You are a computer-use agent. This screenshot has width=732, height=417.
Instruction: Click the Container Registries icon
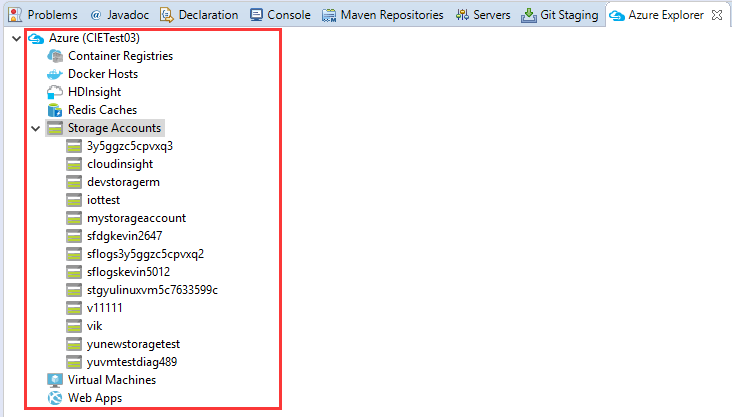tap(55, 56)
